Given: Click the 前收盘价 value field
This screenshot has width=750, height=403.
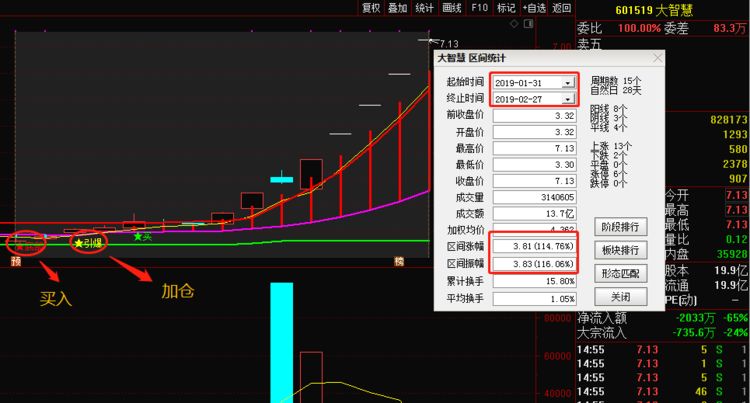Looking at the screenshot, I should pos(534,116).
